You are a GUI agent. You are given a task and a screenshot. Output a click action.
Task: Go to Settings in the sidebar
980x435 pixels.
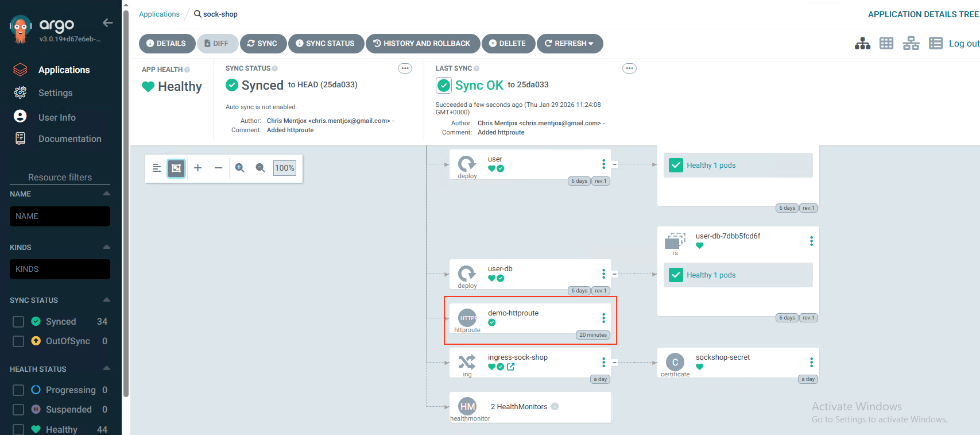[55, 93]
